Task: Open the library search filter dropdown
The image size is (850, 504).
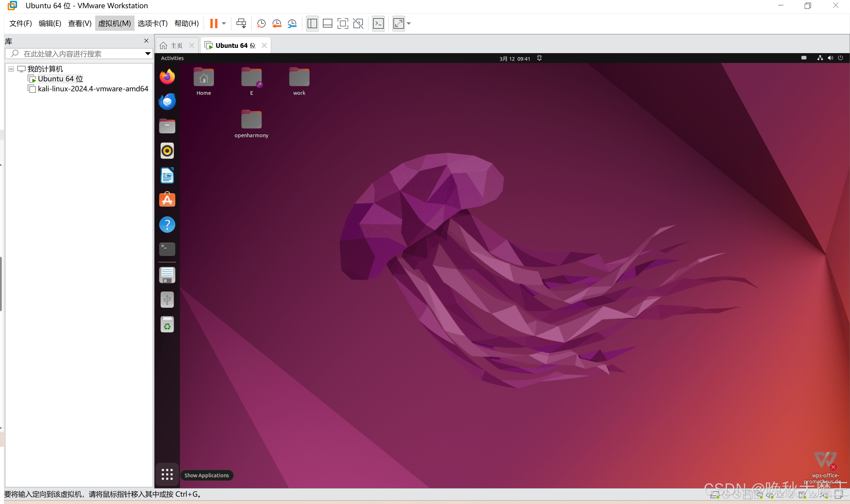Action: click(147, 54)
